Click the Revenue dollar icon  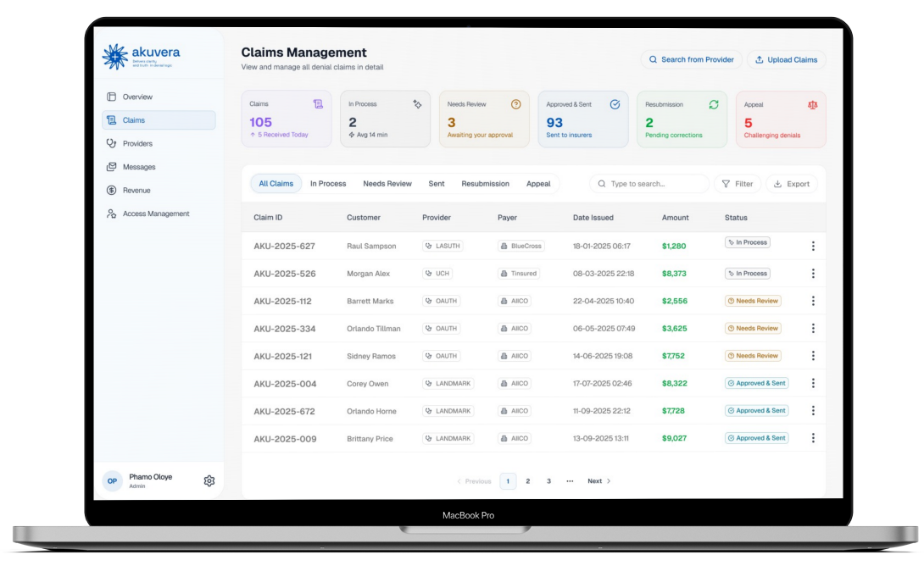tap(111, 191)
